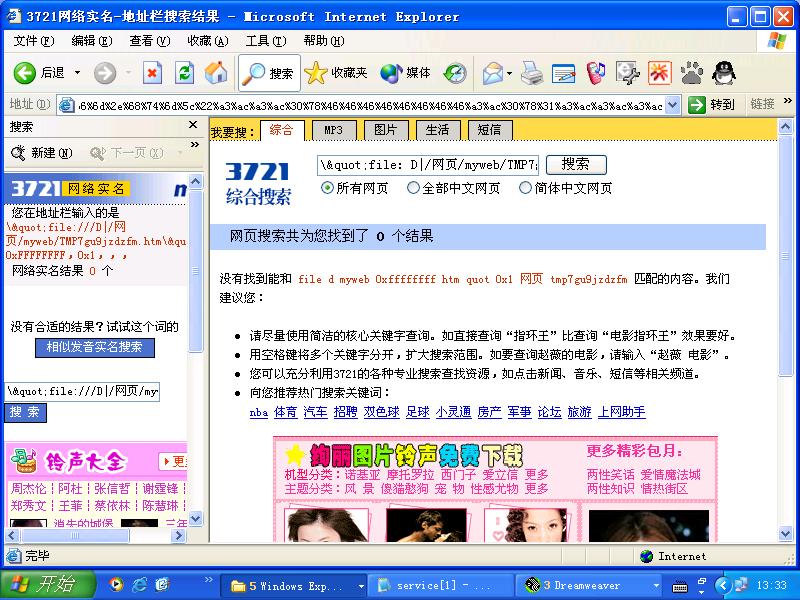Open the 收藏夹 favorites pane
The image size is (800, 600).
click(x=336, y=73)
